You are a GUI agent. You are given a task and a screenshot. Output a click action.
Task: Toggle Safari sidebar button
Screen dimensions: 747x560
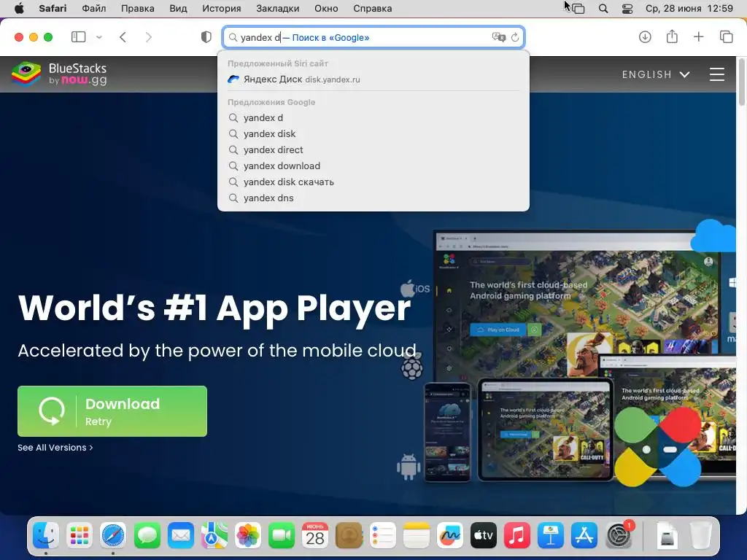click(x=78, y=37)
